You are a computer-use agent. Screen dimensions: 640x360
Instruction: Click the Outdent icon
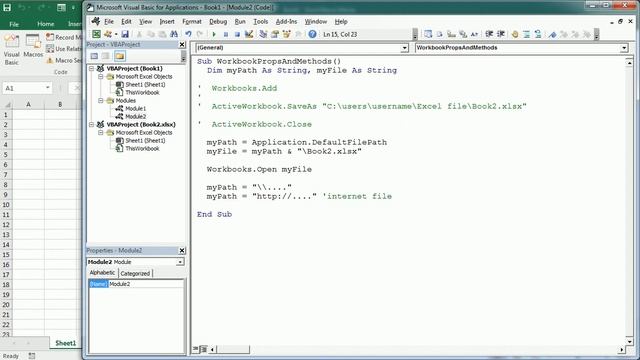(x=500, y=34)
